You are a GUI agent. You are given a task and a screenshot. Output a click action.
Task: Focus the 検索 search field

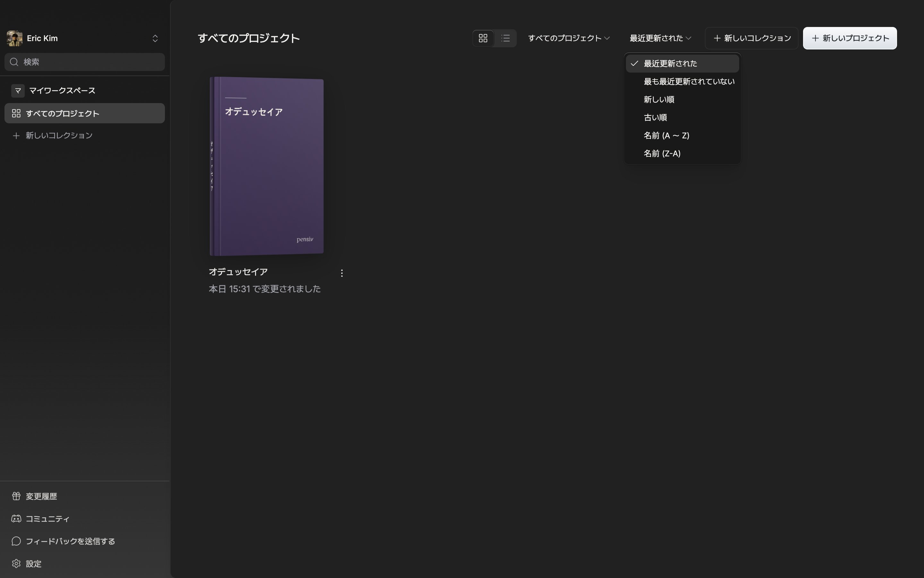tap(85, 62)
